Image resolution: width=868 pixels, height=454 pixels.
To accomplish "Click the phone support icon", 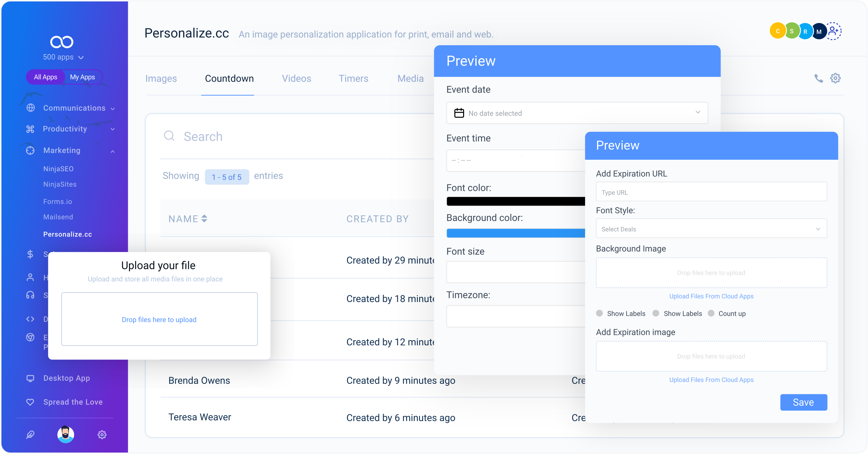I will tap(818, 78).
